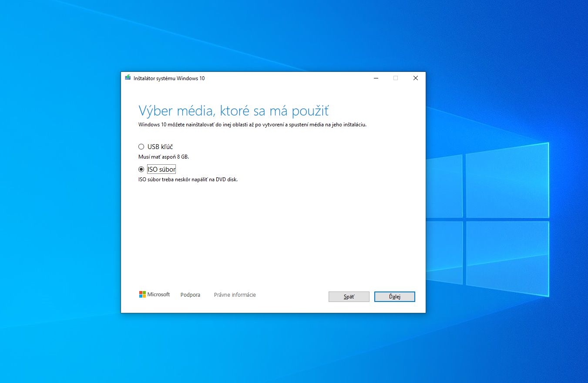Minimize the installer window

pyautogui.click(x=376, y=78)
